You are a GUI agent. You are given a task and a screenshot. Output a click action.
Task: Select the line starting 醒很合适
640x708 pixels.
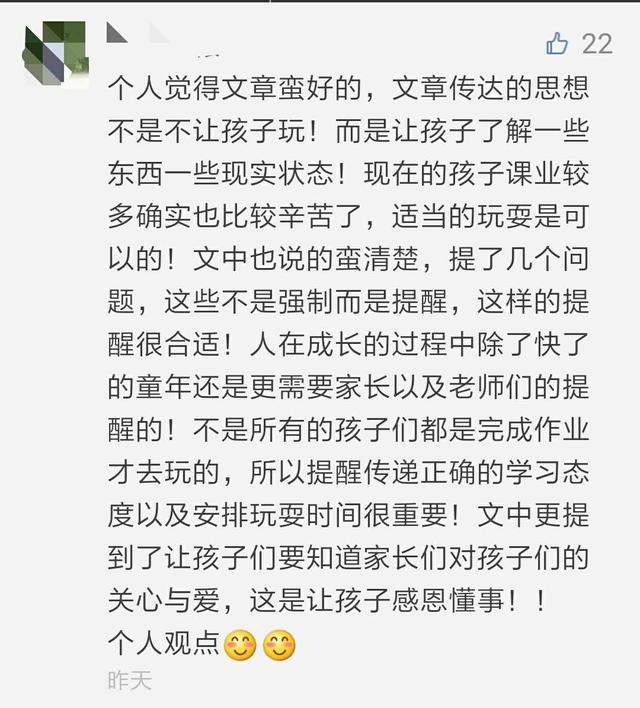(x=348, y=345)
